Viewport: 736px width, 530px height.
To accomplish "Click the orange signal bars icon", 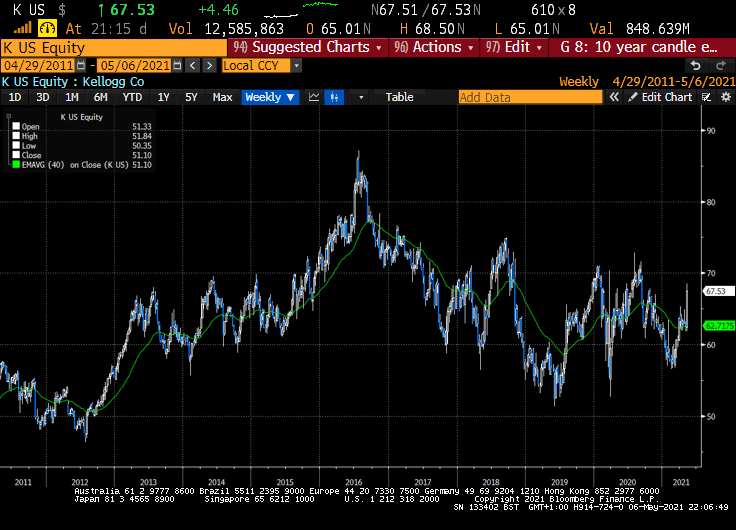I will (23, 28).
